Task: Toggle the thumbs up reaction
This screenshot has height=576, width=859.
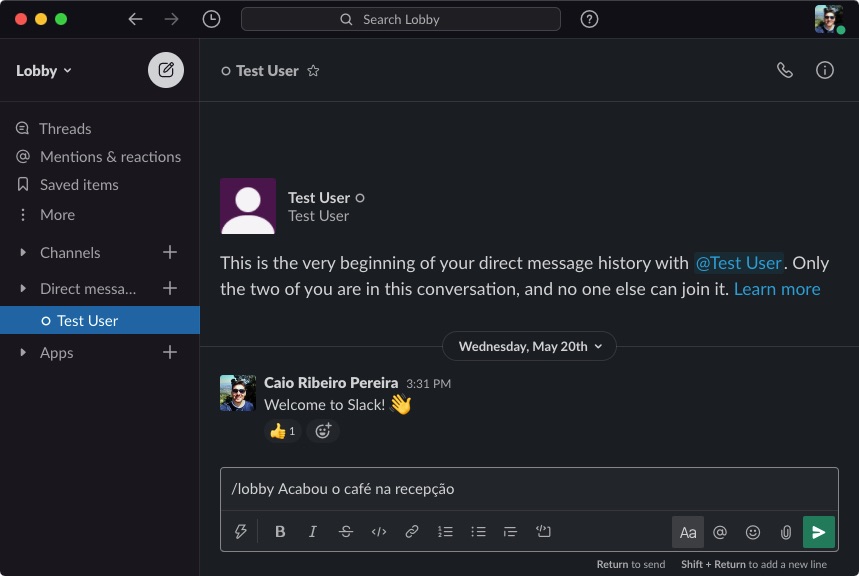Action: (283, 431)
